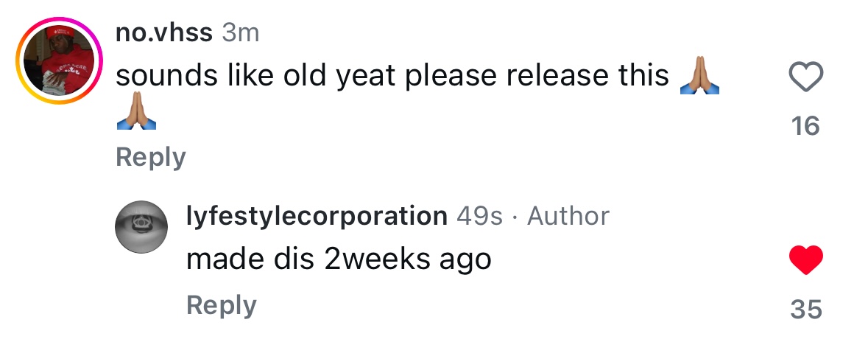Viewport: 868px width, 342px height.
Task: View the 35 likes count on the reply
Action: click(x=806, y=310)
